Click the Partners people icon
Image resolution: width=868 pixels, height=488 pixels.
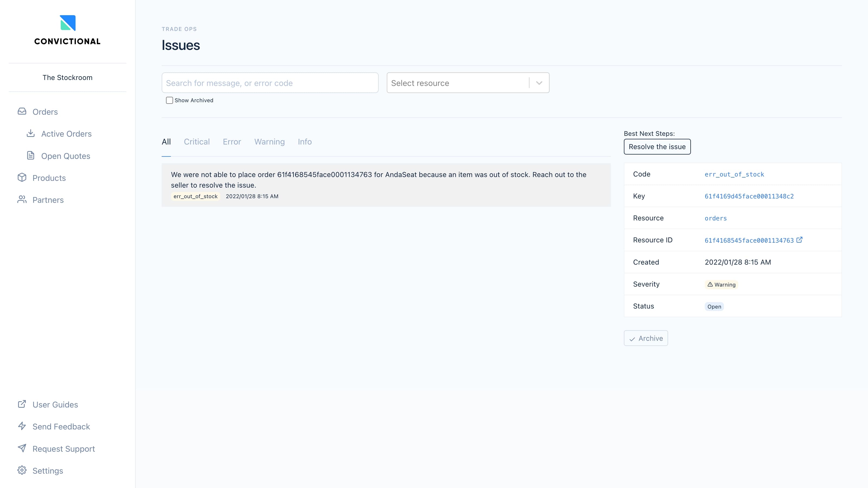22,200
